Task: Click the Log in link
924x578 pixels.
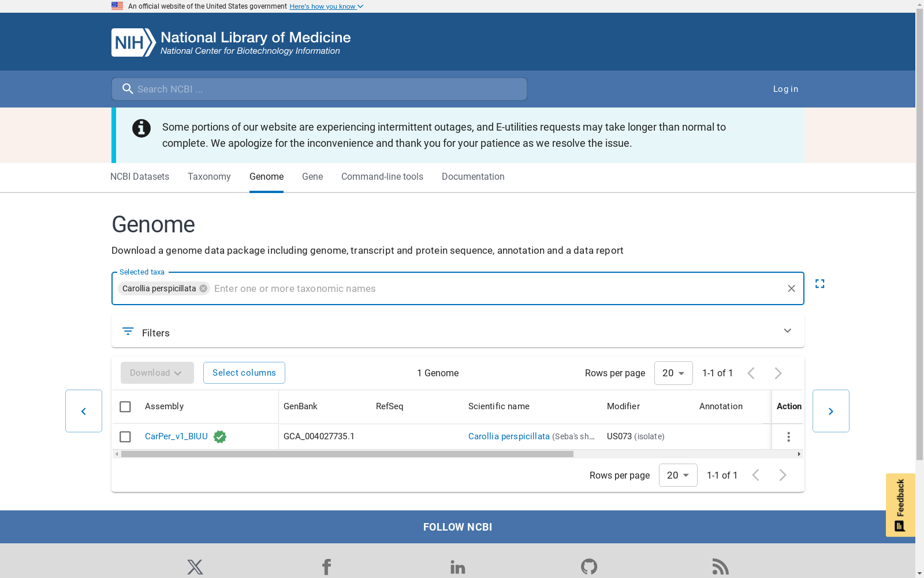Action: (x=785, y=89)
